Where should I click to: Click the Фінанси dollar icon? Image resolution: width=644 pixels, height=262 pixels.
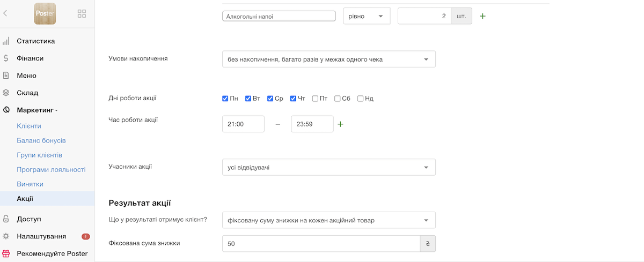pos(6,58)
